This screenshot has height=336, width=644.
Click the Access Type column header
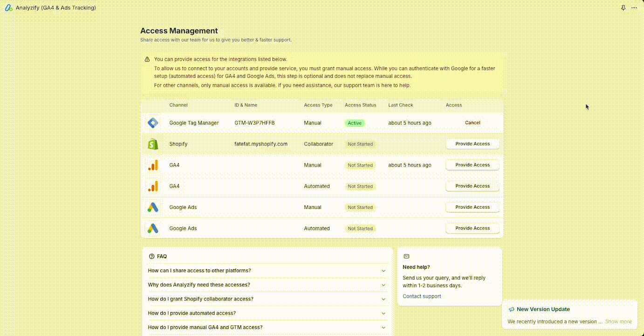click(318, 105)
